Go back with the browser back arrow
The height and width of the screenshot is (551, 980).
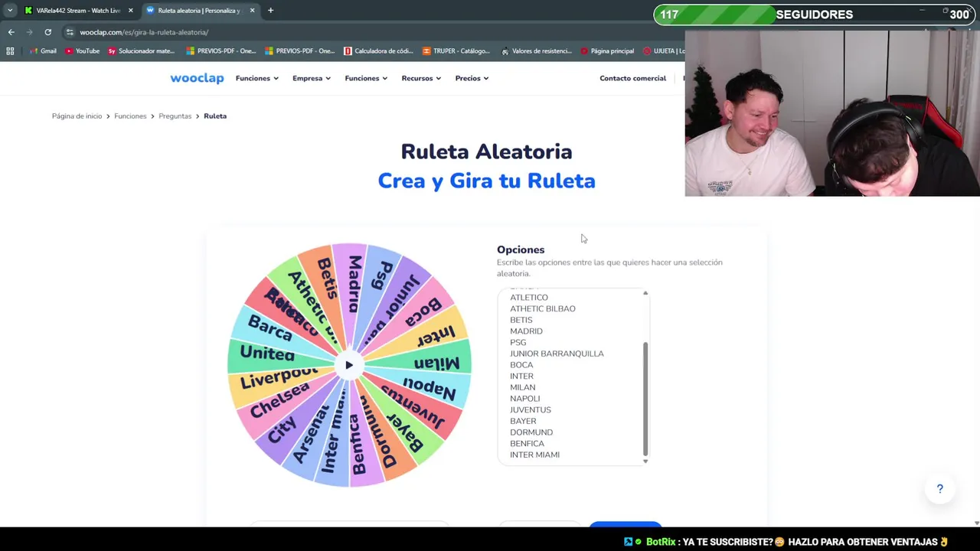(x=11, y=32)
